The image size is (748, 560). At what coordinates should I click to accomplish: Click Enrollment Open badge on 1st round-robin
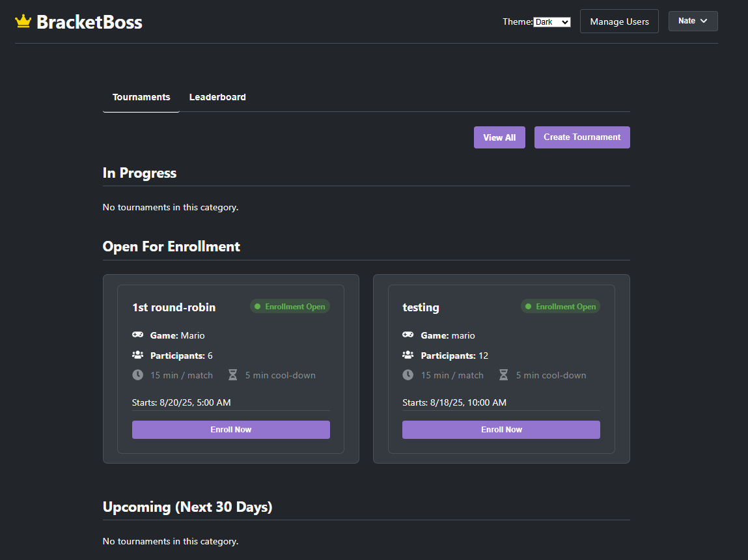coord(290,307)
